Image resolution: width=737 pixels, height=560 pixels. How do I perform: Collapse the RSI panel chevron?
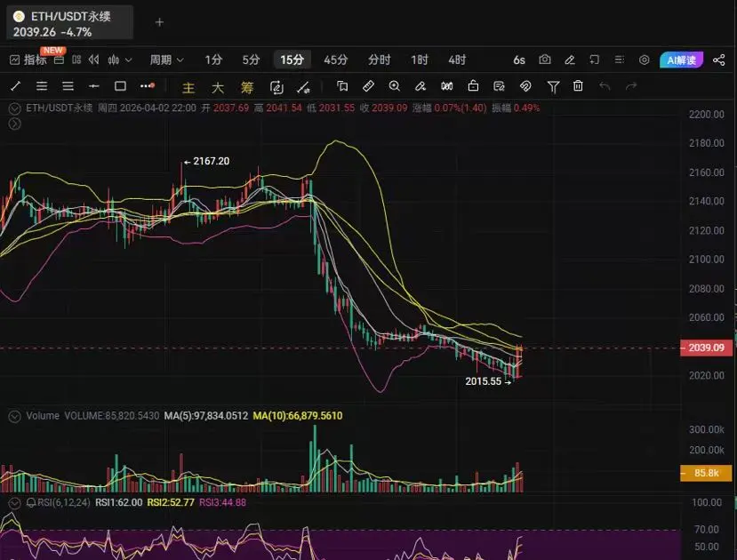click(14, 503)
